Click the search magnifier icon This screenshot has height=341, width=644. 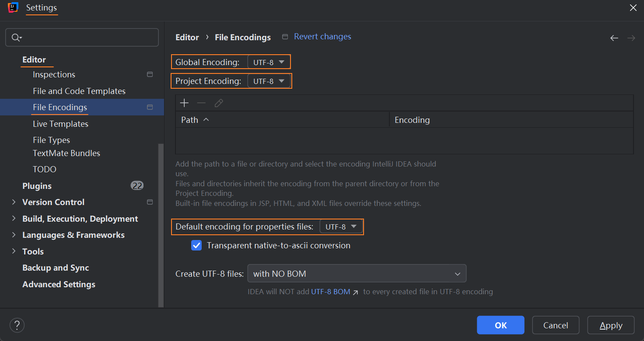point(16,38)
